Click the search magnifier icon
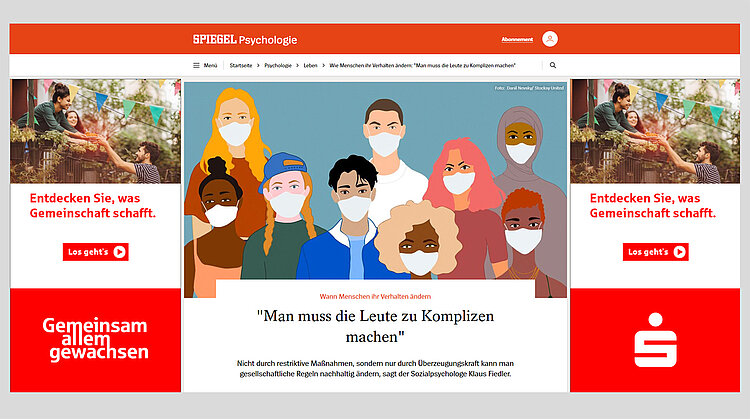Image resolution: width=750 pixels, height=419 pixels. tap(553, 65)
